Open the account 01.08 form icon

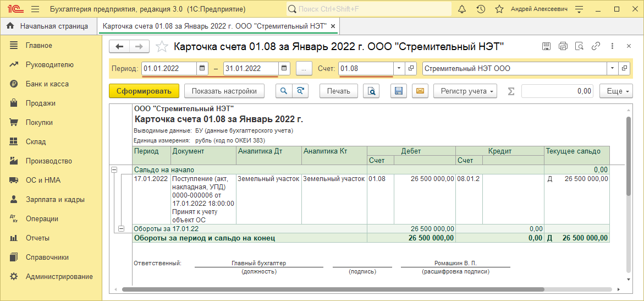point(411,69)
